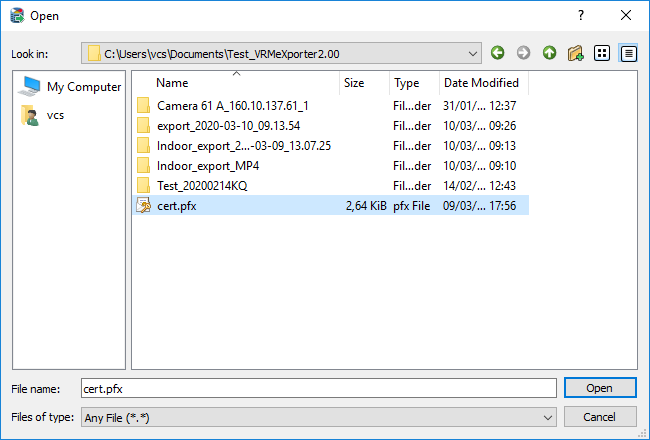Switch to icon list view mode
Viewport: 650px width, 440px height.
pyautogui.click(x=601, y=53)
